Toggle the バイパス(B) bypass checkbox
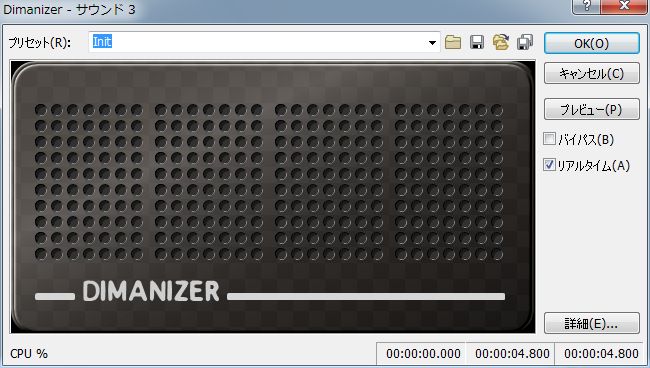 pyautogui.click(x=549, y=139)
